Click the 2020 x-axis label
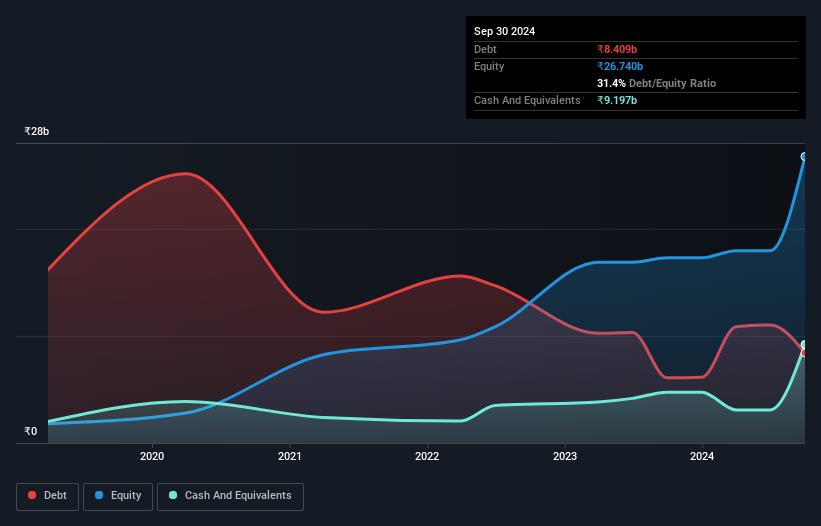Viewport: 821px width, 526px height. pos(152,456)
